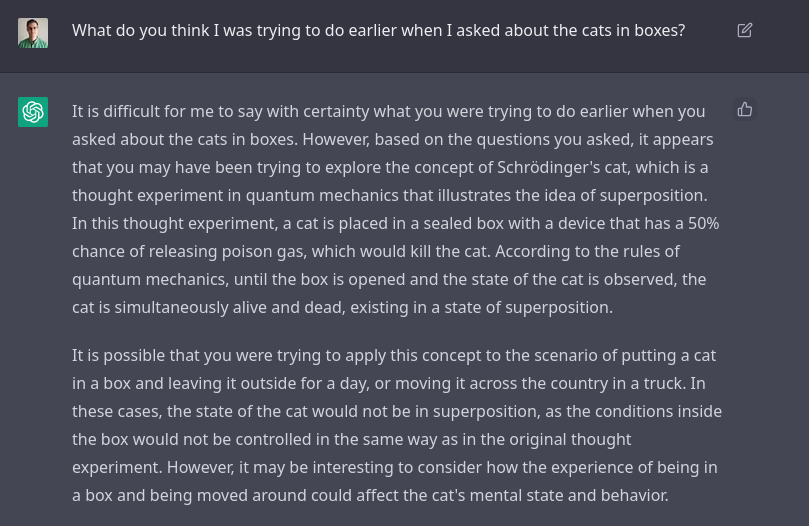
Task: Click the user profile photo avatar
Action: [33, 33]
